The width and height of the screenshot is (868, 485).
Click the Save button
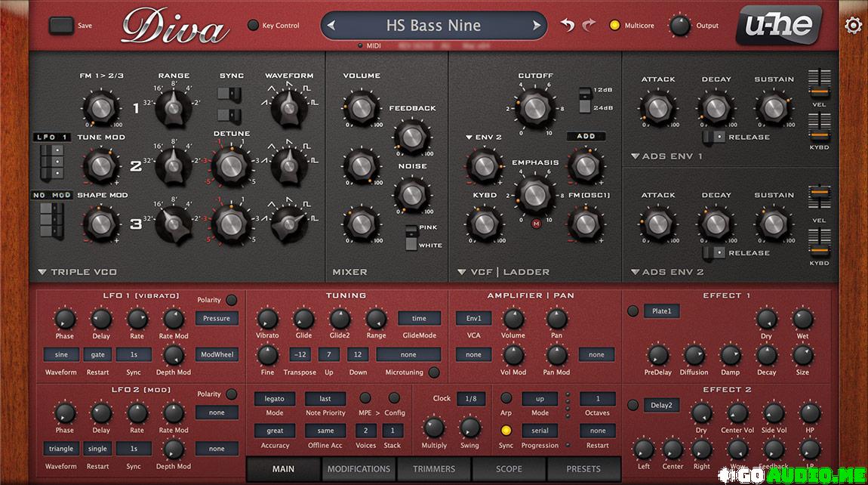click(61, 26)
